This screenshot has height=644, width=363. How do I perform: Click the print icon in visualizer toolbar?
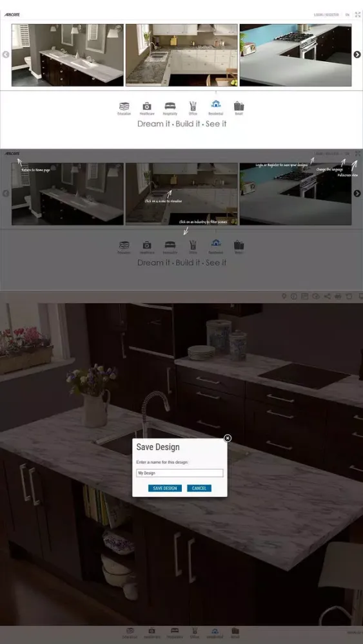click(x=338, y=296)
